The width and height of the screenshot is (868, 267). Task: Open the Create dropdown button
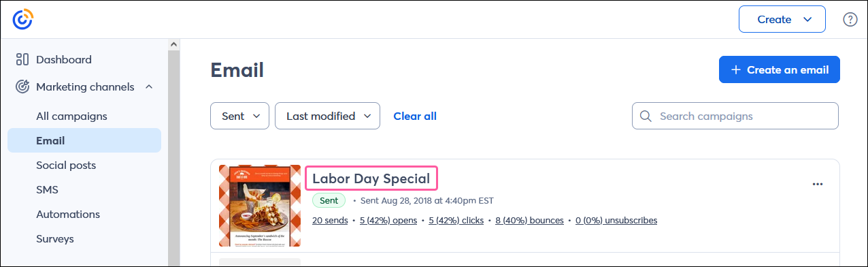(782, 19)
